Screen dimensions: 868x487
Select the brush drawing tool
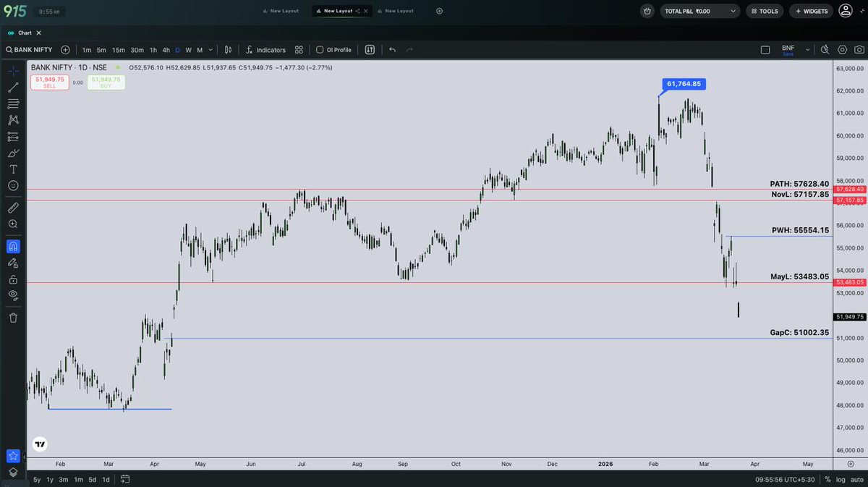13,153
